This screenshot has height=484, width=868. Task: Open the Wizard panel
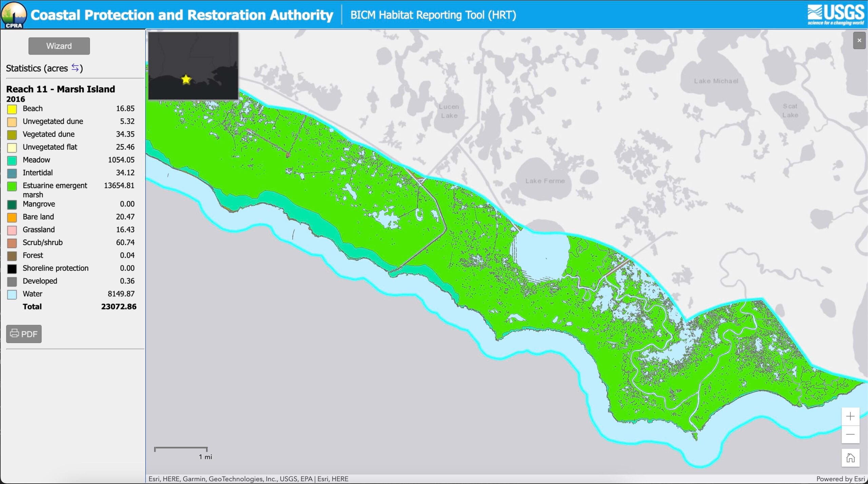pyautogui.click(x=59, y=46)
